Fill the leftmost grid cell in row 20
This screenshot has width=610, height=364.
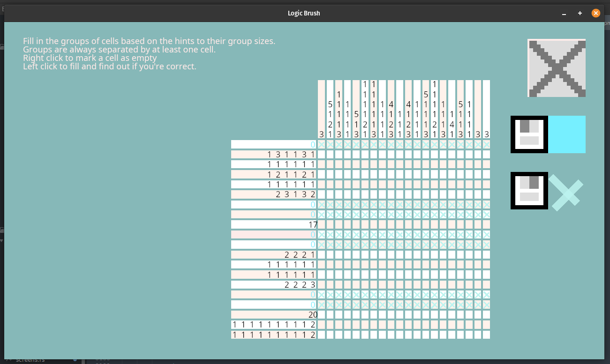[321, 315]
